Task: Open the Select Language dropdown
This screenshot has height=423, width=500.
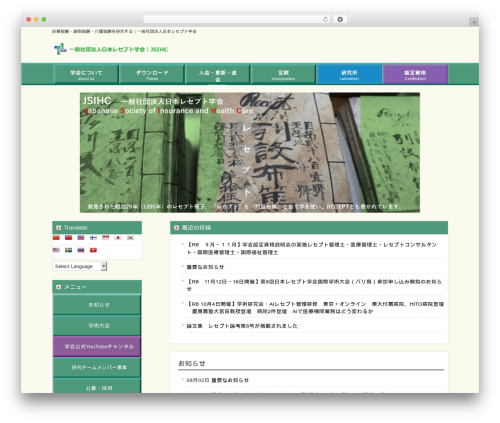Action: tap(80, 266)
